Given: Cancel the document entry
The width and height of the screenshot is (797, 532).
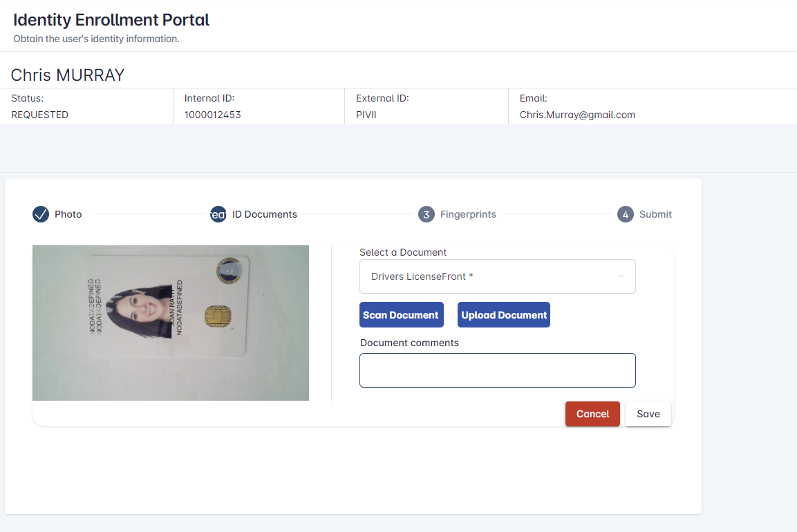Looking at the screenshot, I should pos(592,414).
